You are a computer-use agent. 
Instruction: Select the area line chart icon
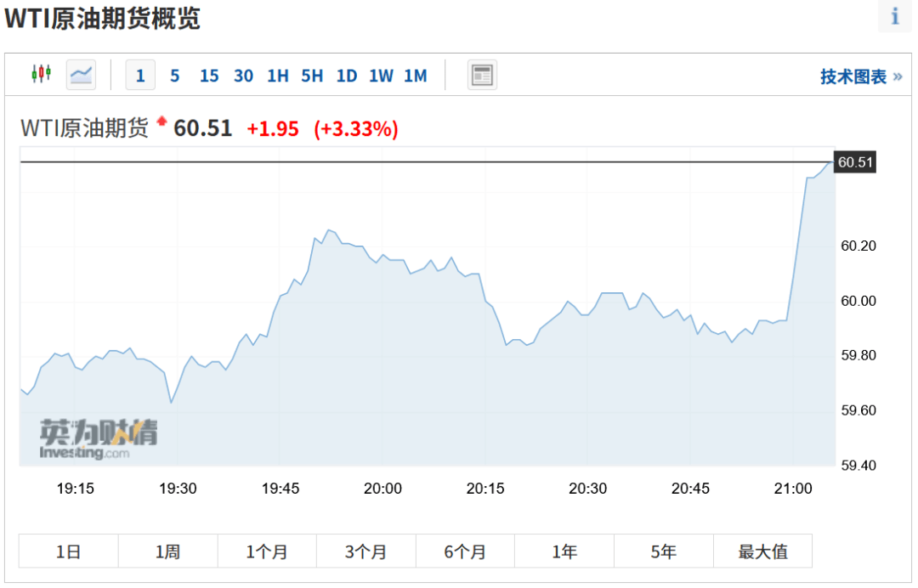81,75
